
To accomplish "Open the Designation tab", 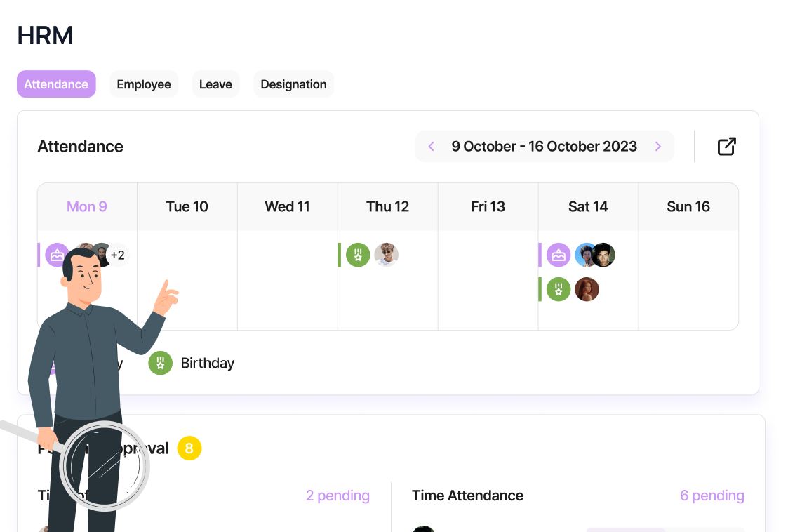I will 293,84.
